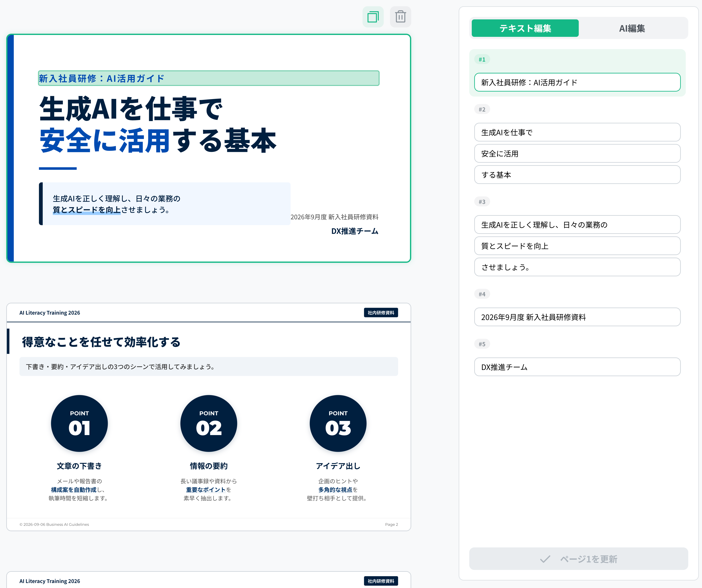Viewport: 702px width, 588px height.
Task: Click the する基本 text field
Action: pyautogui.click(x=577, y=175)
